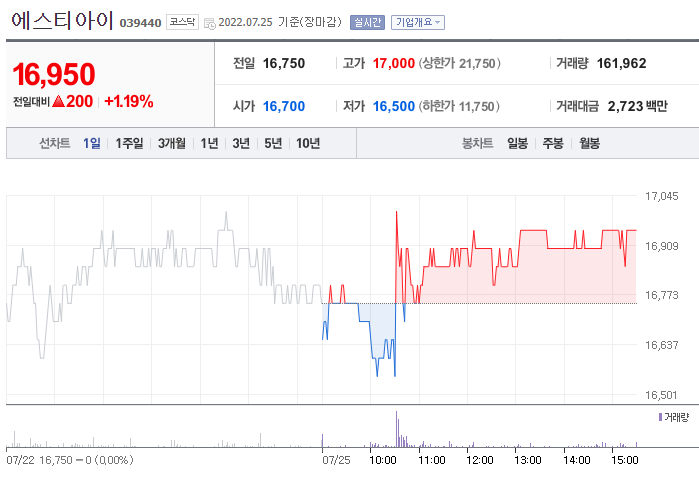The image size is (699, 478).
Task: Click the 17,045 y-axis label
Action: (662, 196)
